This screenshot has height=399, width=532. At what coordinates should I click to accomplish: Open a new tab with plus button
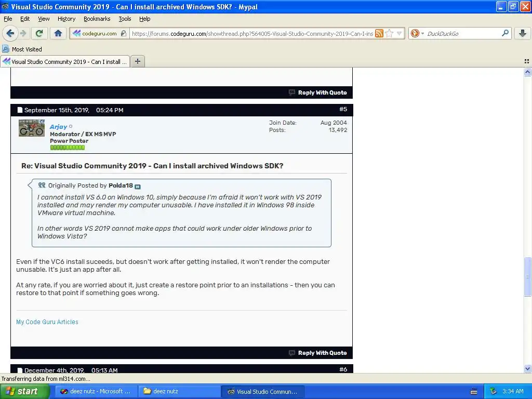[x=137, y=61]
